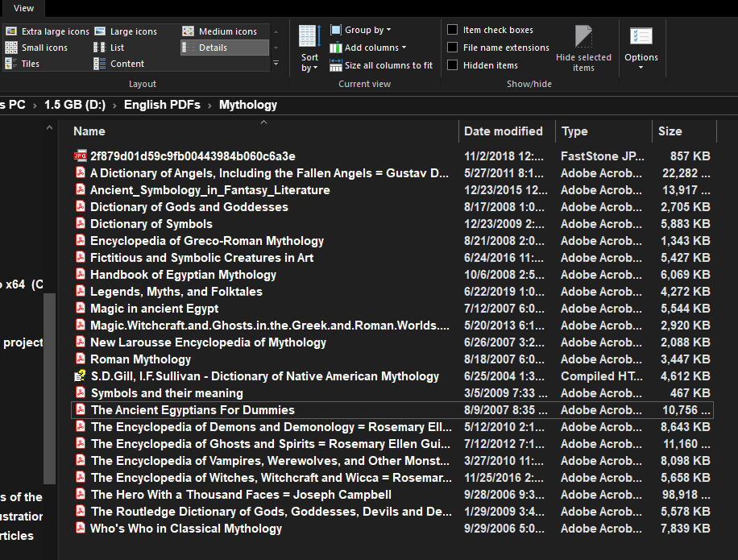Viewport: 738px width, 560px height.
Task: Click PDF icon beside Symbols and their meaning
Action: 81,393
